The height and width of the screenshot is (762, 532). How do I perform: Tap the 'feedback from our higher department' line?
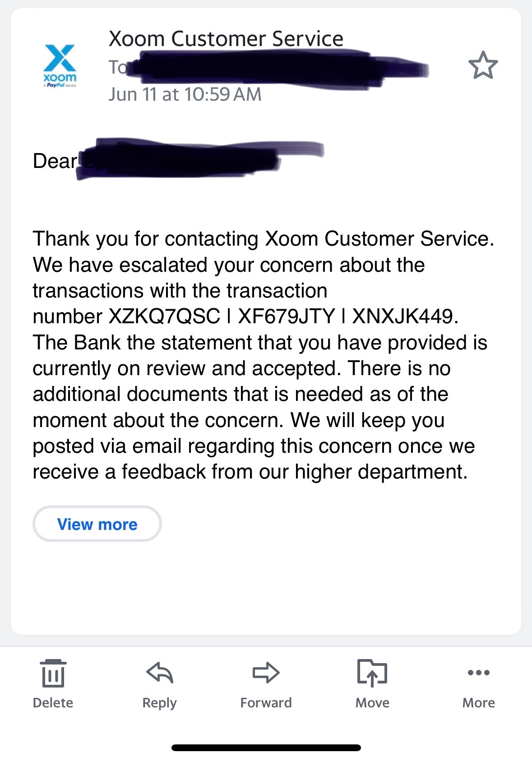click(250, 472)
